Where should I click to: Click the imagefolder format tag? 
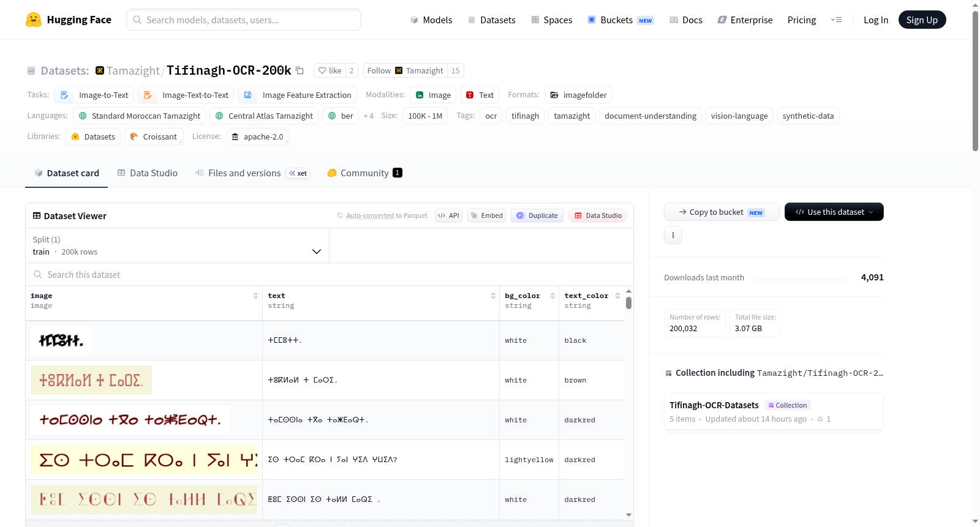click(578, 95)
